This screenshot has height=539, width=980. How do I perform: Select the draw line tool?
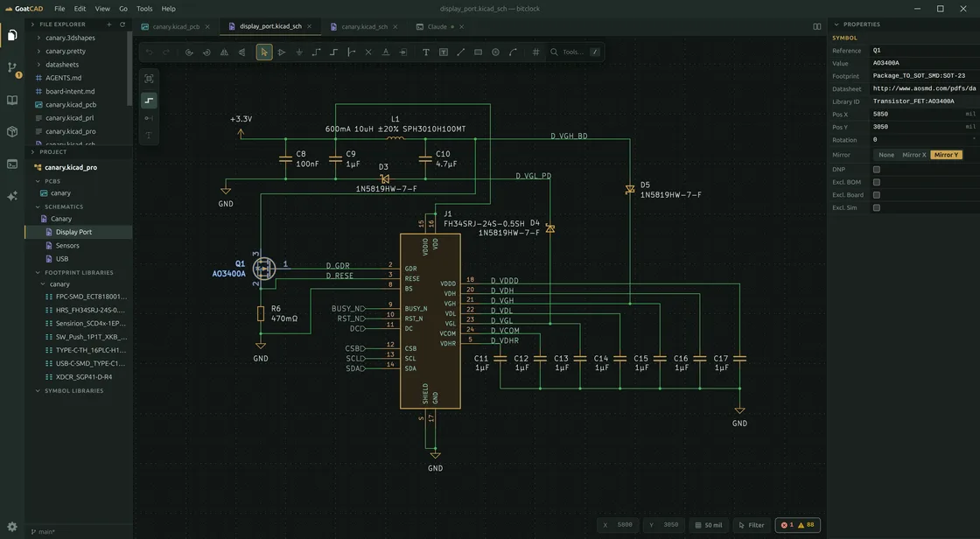tap(460, 52)
